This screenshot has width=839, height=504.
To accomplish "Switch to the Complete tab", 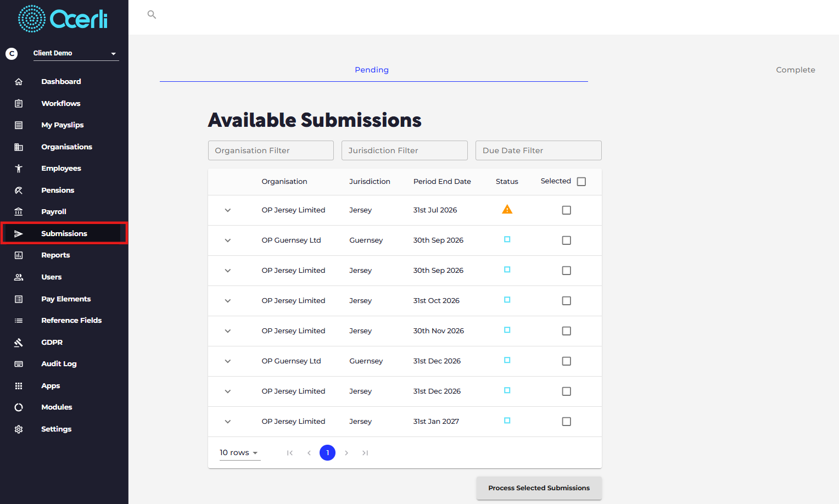I will [796, 70].
